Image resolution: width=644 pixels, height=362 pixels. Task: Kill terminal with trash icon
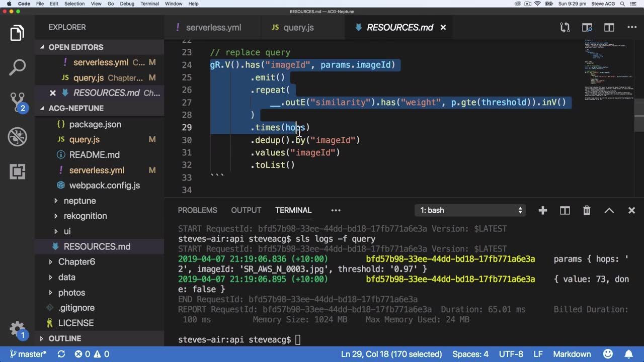pos(587,211)
